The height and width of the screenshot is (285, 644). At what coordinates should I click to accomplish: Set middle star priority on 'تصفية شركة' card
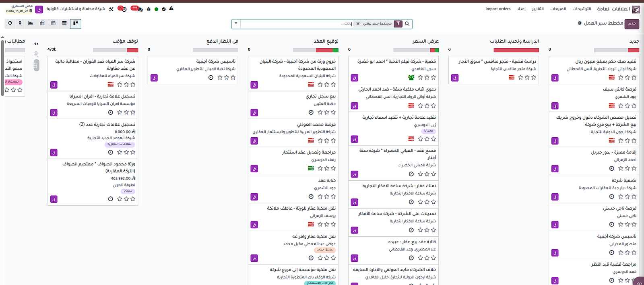tap(627, 197)
